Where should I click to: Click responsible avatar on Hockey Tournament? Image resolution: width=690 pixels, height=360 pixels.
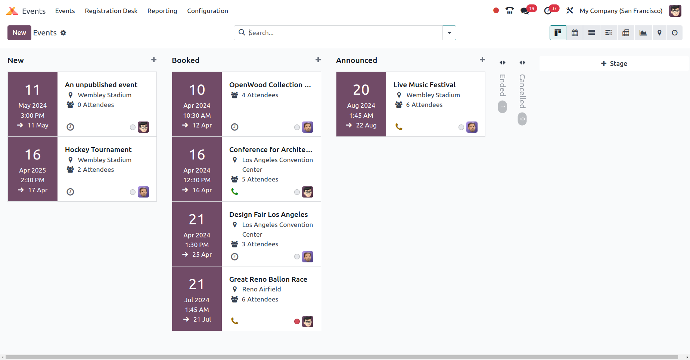[143, 192]
